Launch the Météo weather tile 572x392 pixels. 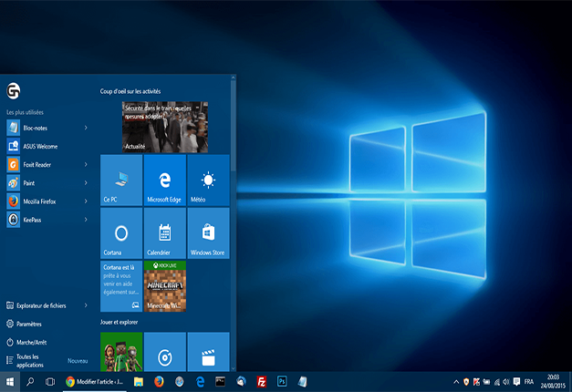coord(208,180)
